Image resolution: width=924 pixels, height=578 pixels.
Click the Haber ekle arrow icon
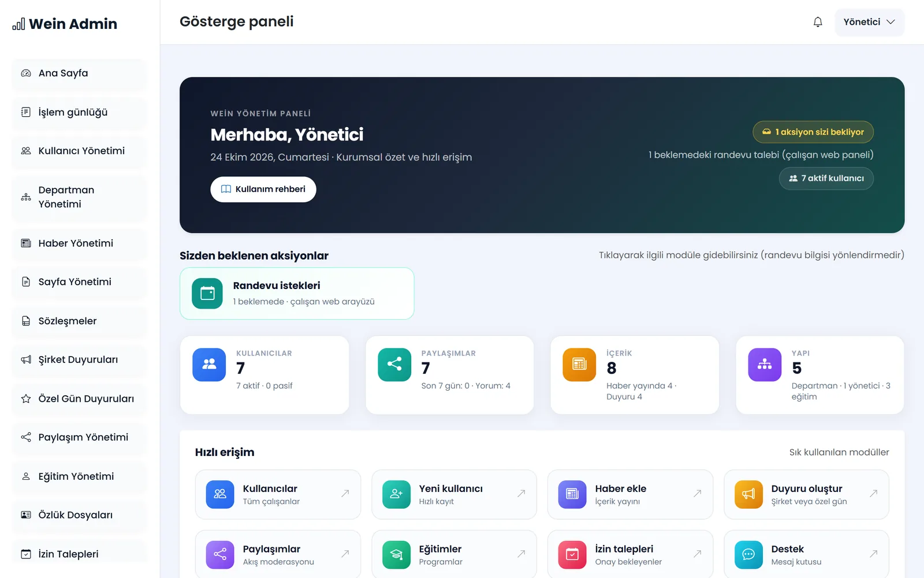(x=698, y=494)
